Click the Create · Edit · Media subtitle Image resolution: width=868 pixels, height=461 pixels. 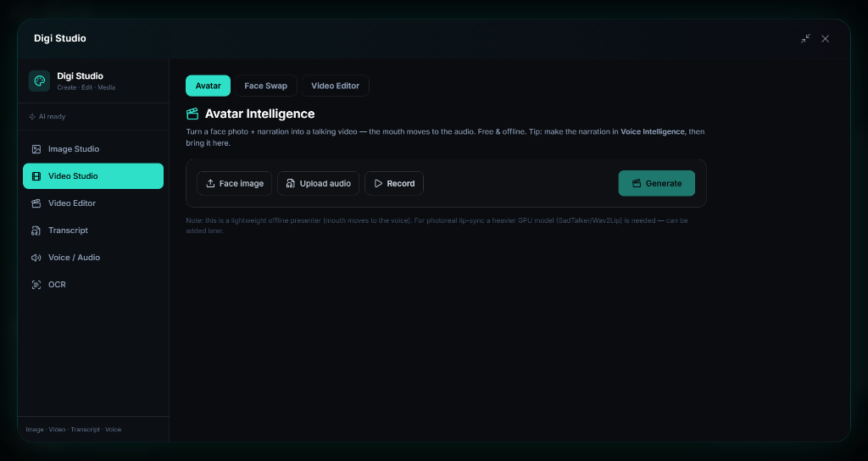pyautogui.click(x=86, y=87)
